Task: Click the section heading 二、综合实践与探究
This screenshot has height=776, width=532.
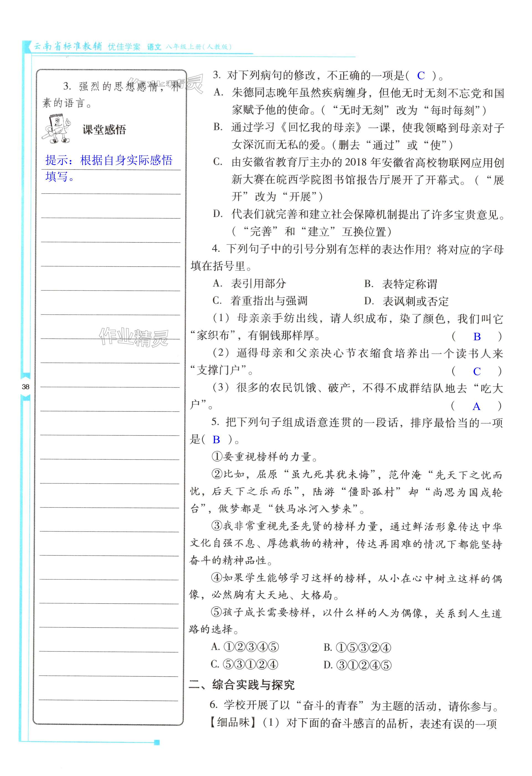Action: click(242, 685)
